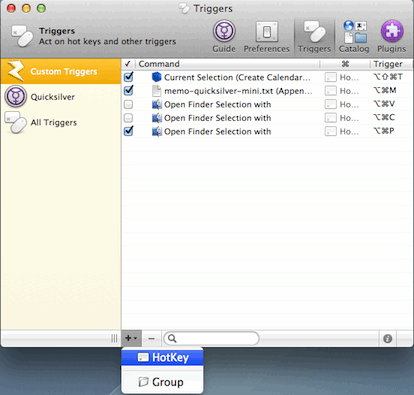The image size is (414, 395).
Task: Click the Finder icon in the ⌥⌘C row
Action: (157, 118)
